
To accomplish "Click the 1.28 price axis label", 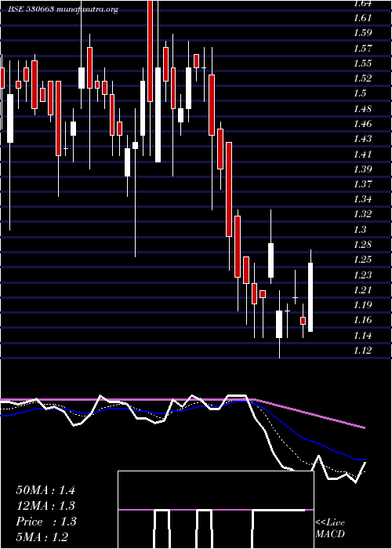I will pos(362,245).
